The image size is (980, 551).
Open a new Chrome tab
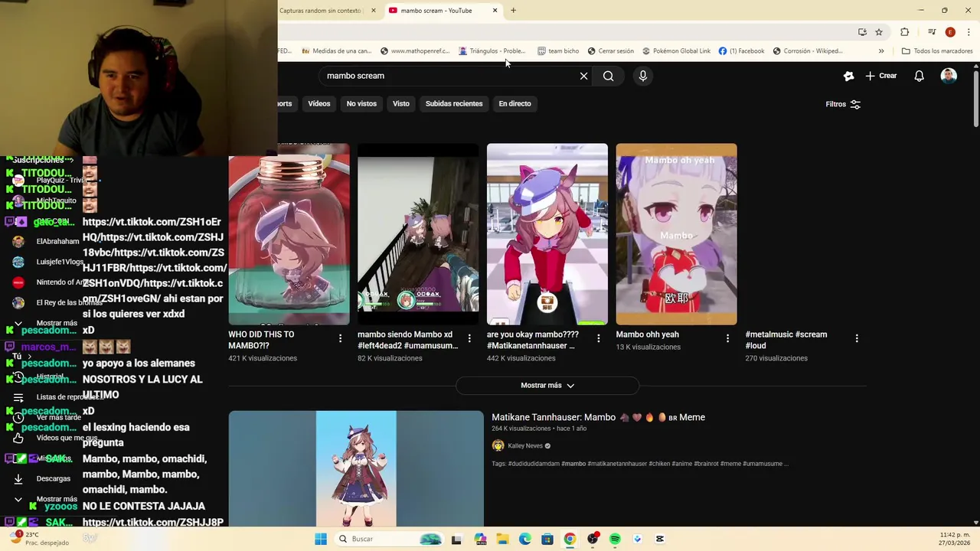513,11
